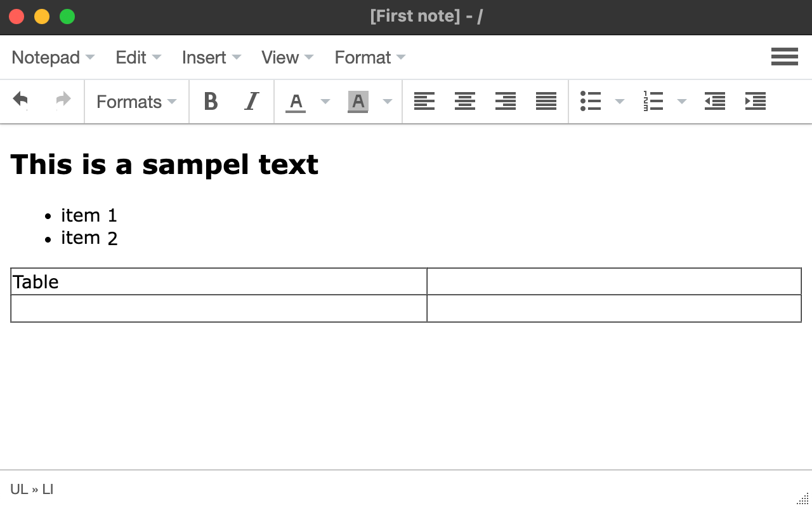Open the Insert menu

tap(211, 57)
